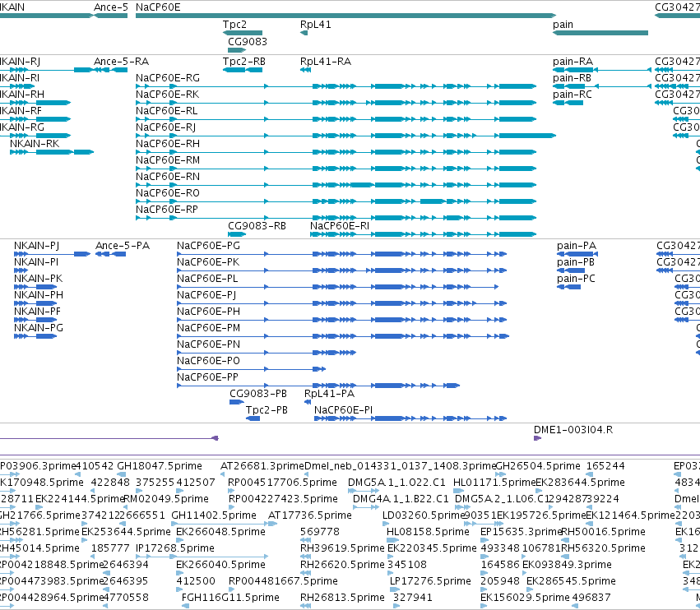Click transcript label NaCP60E-RJ
Screen dimensions: 700x610
165,127
